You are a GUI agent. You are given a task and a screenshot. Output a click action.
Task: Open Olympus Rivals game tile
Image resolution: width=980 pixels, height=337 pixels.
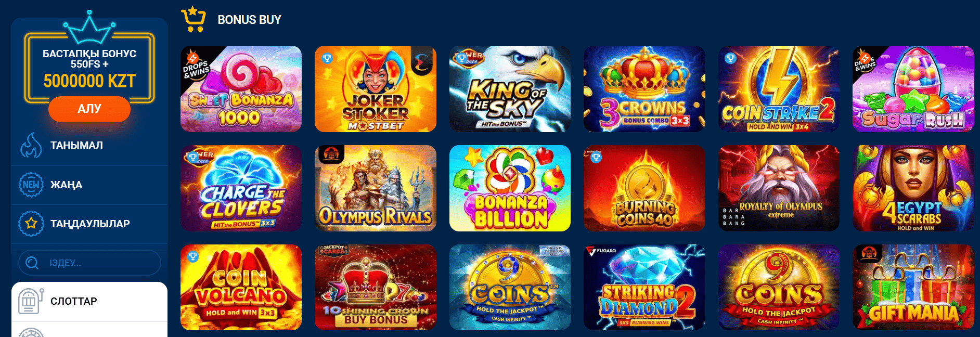[376, 188]
